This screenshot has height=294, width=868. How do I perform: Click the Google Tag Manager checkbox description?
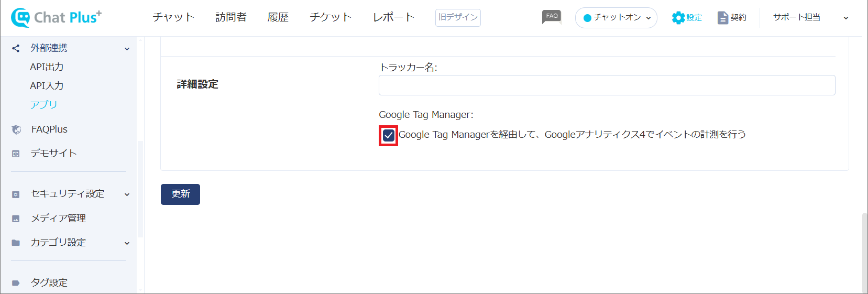pos(572,135)
